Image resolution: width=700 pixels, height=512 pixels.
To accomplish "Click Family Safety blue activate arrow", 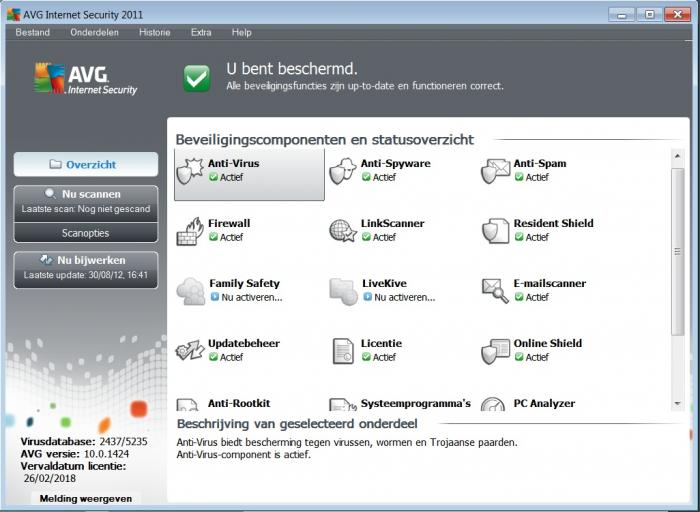I will 215,297.
